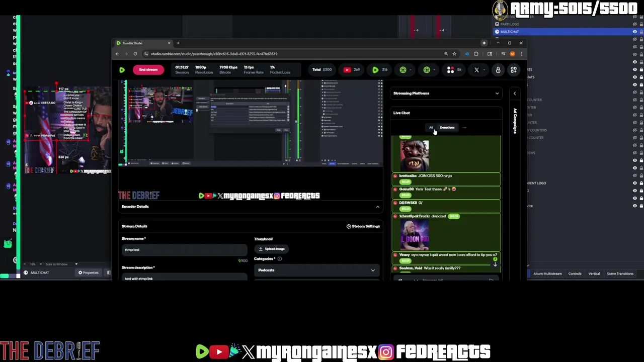Click the Veazy chat message

pyautogui.click(x=446, y=258)
